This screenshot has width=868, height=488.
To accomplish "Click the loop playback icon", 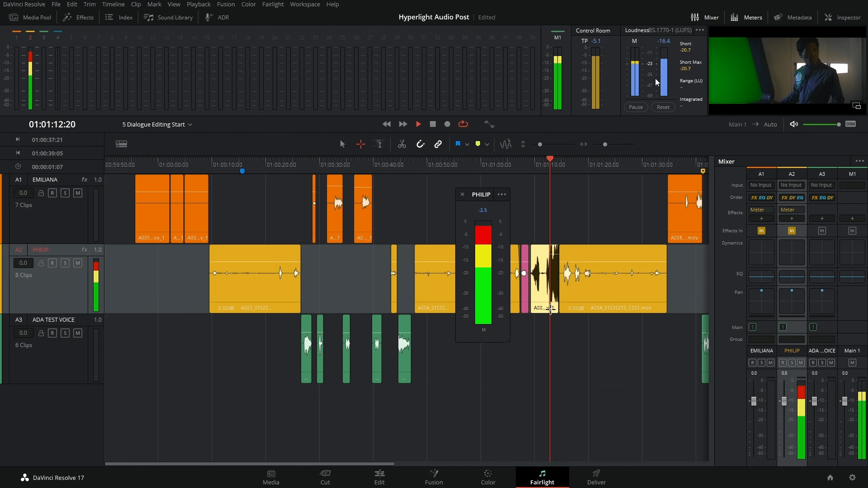I will tap(463, 124).
